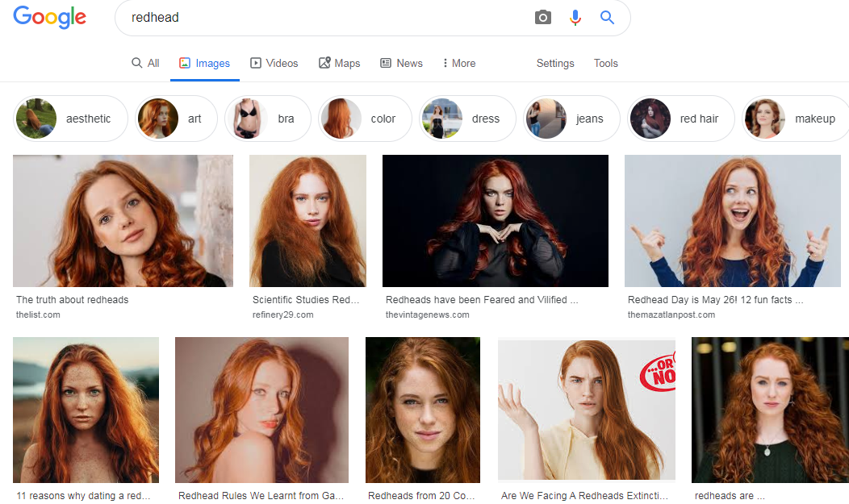The height and width of the screenshot is (504, 849).
Task: Open Redhead Day May 26 image
Action: 733,221
